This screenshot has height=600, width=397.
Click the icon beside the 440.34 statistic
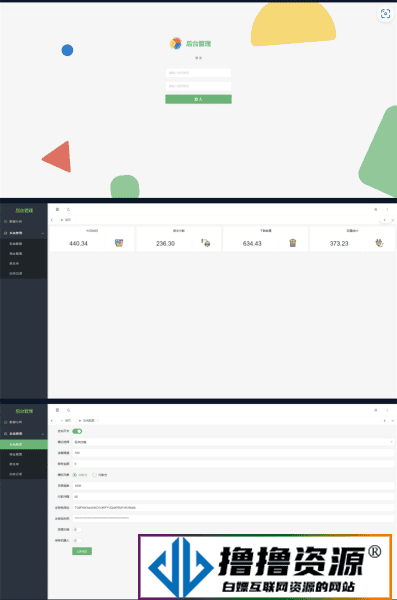[119, 243]
